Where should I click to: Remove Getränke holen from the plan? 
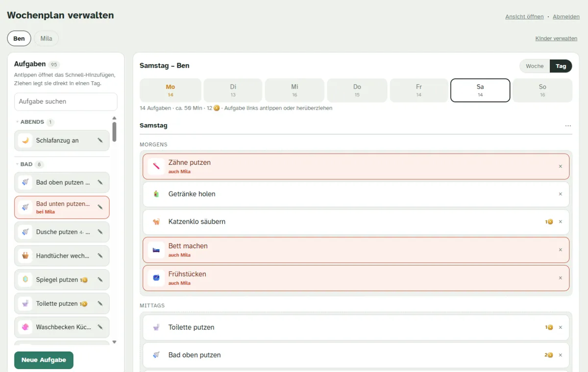click(561, 194)
